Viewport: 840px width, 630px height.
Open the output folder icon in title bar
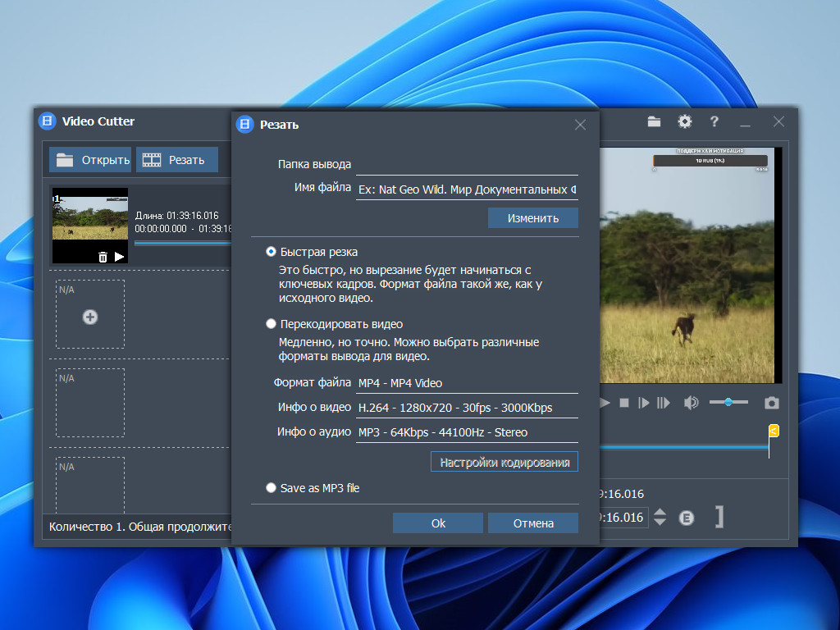654,121
